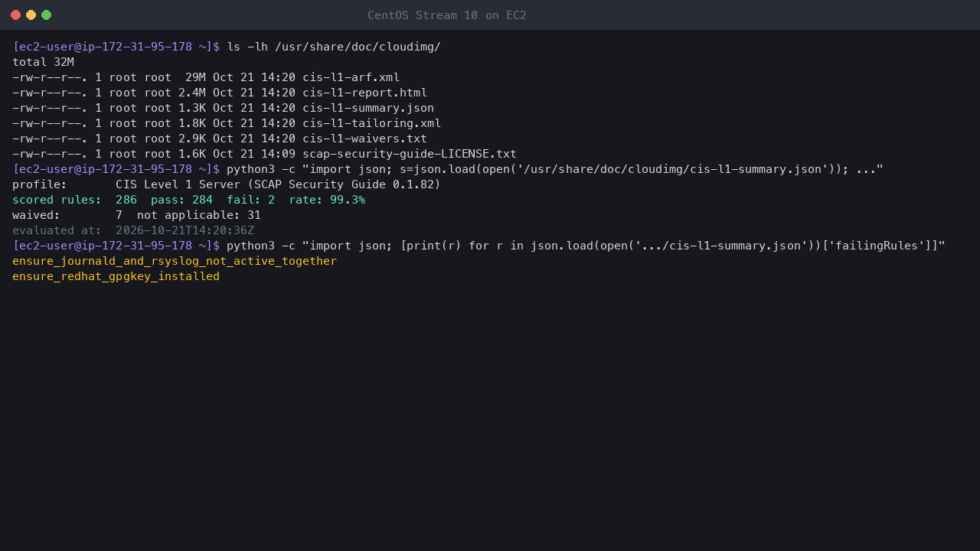
Task: Click the pass rate 99.3%
Action: pos(348,200)
